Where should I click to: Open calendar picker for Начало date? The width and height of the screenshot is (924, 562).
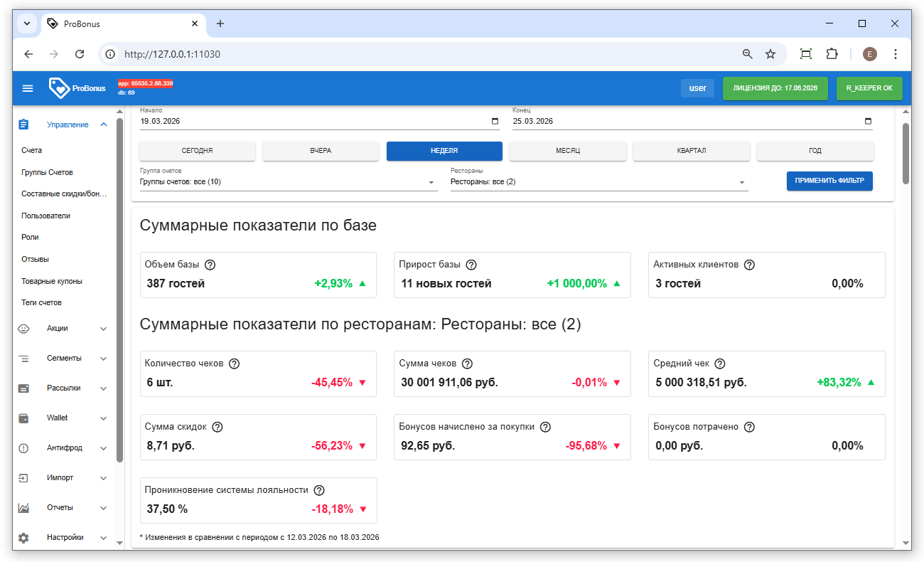coord(495,122)
